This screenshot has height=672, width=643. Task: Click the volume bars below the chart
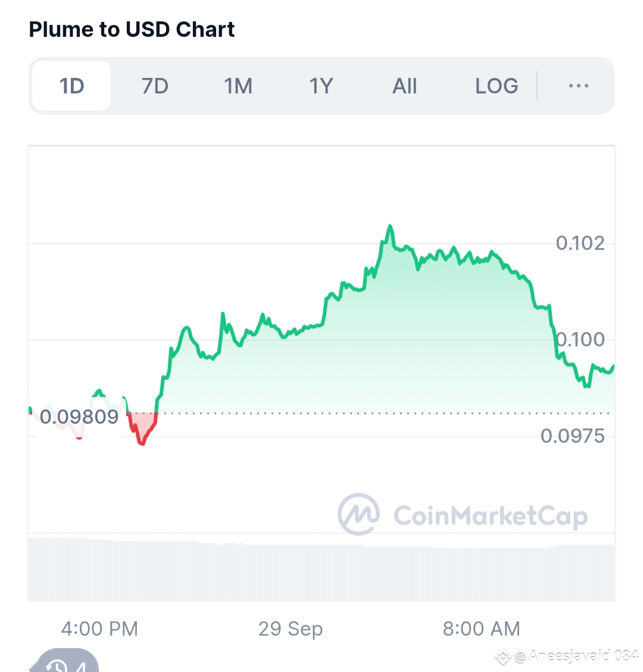click(x=321, y=571)
